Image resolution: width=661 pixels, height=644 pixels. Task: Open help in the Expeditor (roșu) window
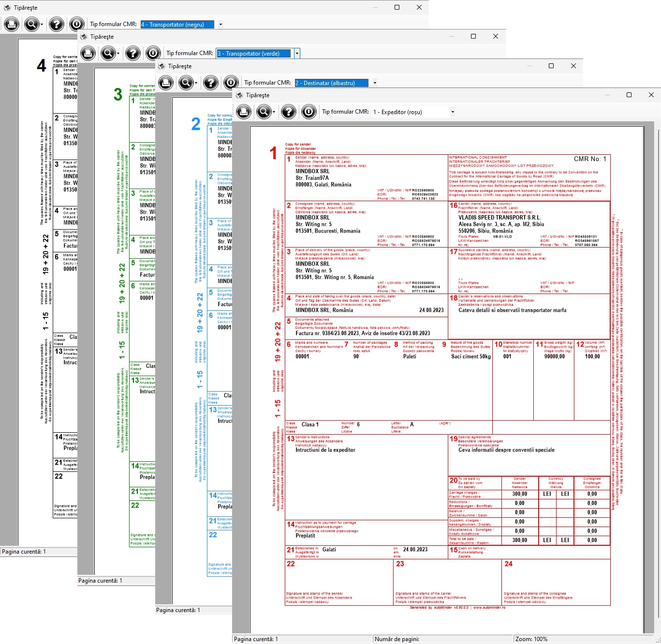289,112
